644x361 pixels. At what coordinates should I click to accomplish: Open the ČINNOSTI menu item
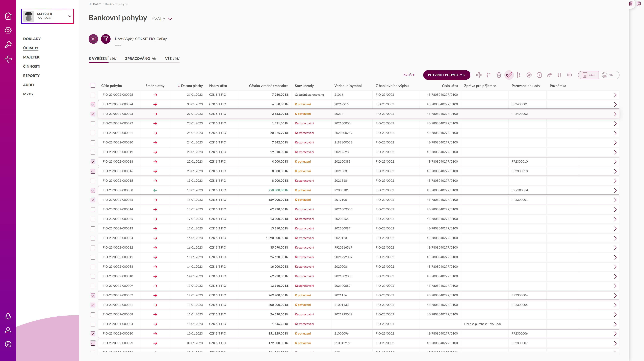[32, 67]
